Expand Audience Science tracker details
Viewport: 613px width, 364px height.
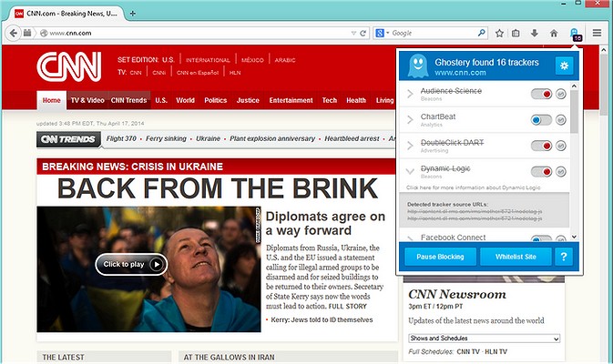[410, 94]
